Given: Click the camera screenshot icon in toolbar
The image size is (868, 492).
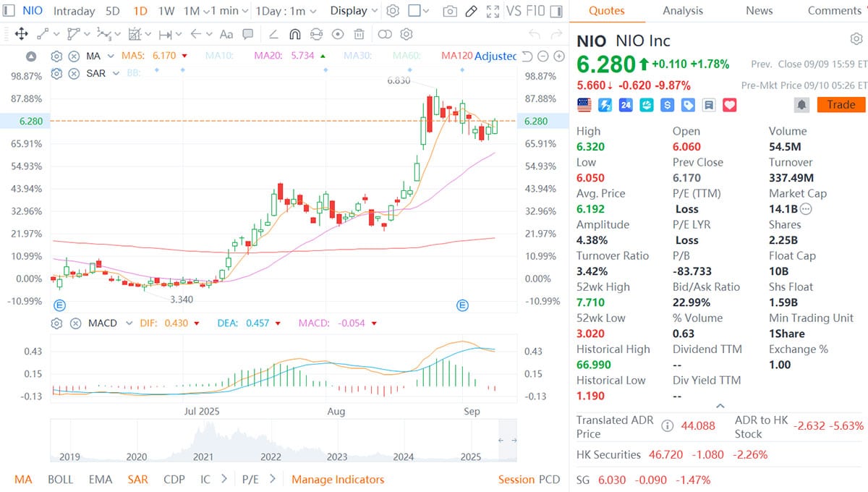Looking at the screenshot, I should pos(450,11).
